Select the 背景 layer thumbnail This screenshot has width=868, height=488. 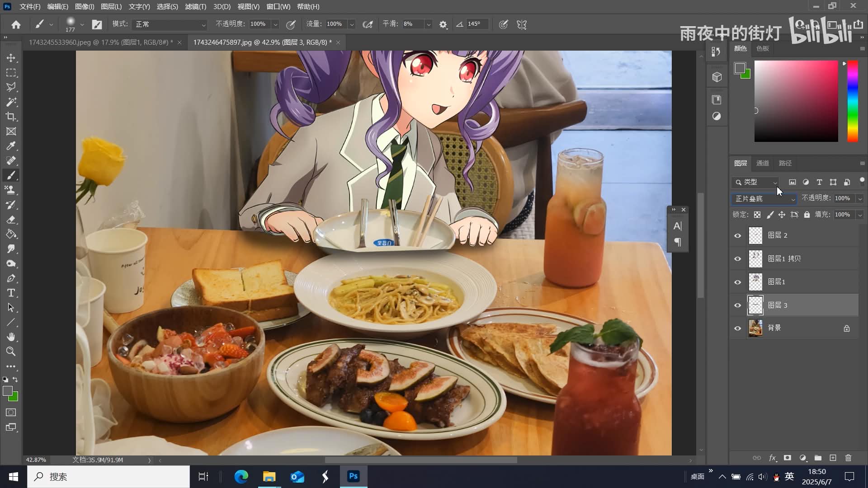[755, 328]
